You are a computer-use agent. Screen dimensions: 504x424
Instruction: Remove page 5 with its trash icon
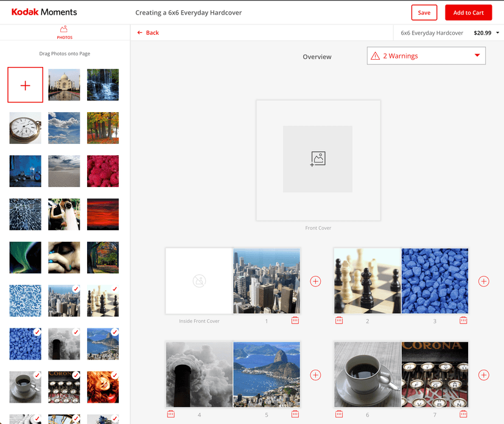[x=295, y=414]
